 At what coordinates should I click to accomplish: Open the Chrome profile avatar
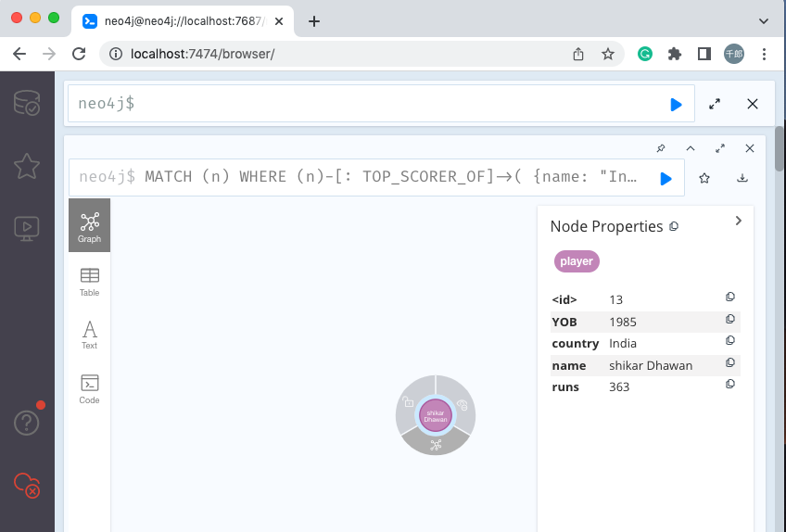coord(734,54)
